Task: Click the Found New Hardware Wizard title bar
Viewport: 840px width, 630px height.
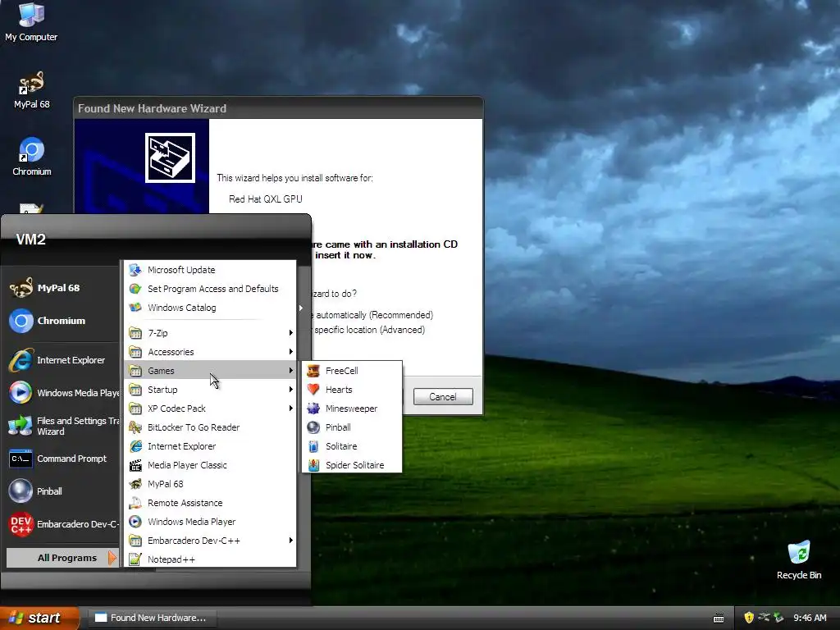Action: coord(279,108)
